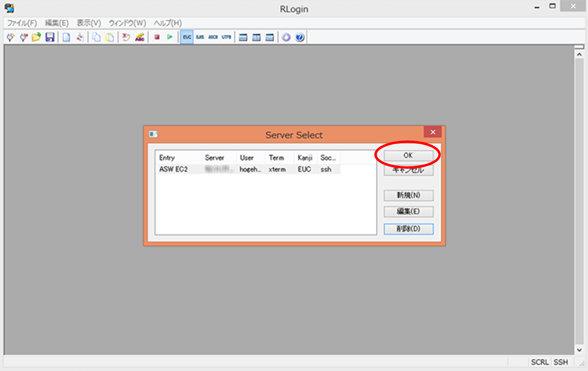Viewport: 588px width, 371px height.
Task: Click window layout icon left of the gear
Action: (270, 38)
